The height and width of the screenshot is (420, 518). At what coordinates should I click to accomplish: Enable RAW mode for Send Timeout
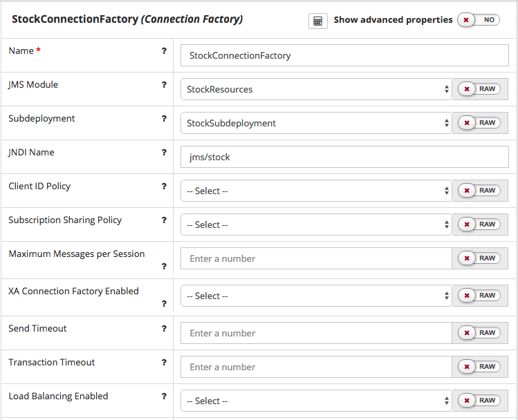480,333
